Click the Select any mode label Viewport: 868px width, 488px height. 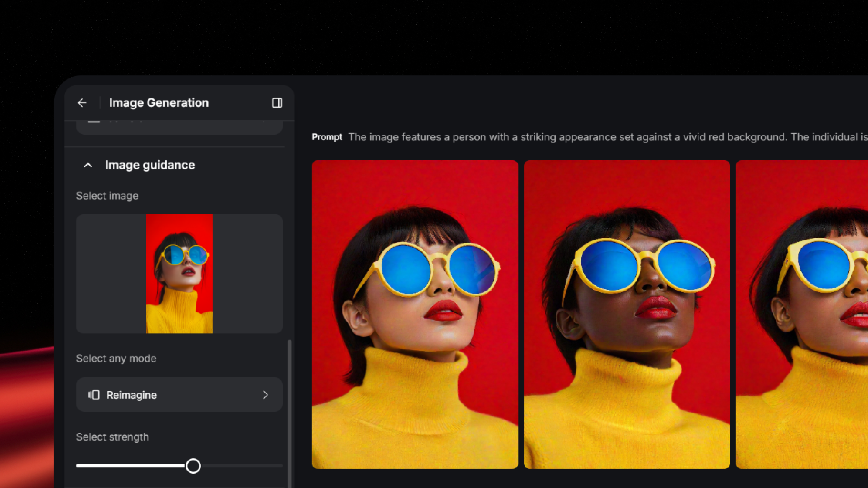(x=116, y=358)
